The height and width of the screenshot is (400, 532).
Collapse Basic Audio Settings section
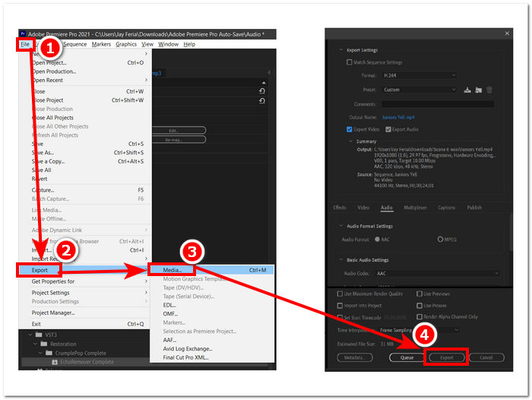point(341,260)
